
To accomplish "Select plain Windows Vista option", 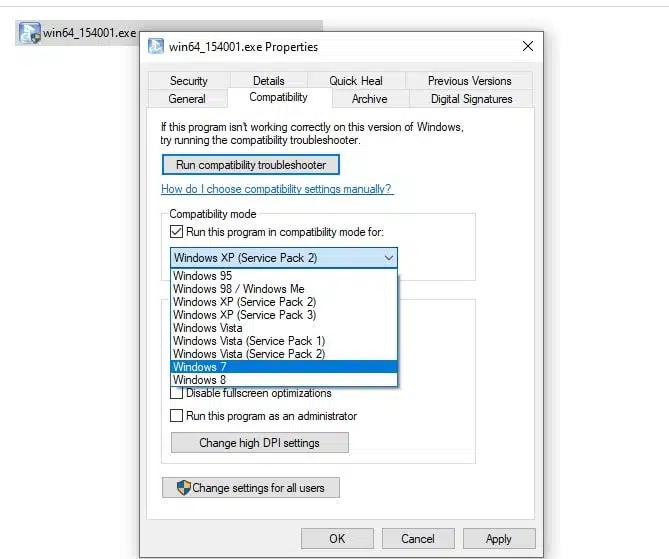I will (x=284, y=328).
